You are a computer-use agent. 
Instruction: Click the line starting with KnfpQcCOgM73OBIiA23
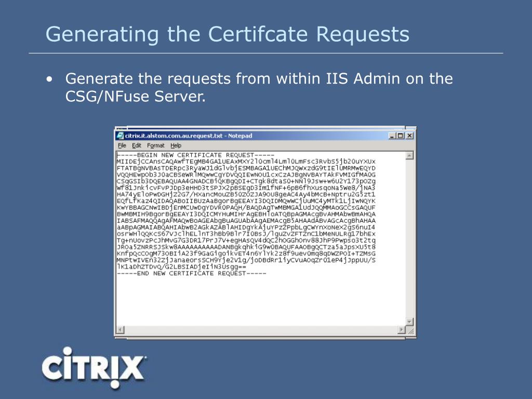click(x=246, y=254)
